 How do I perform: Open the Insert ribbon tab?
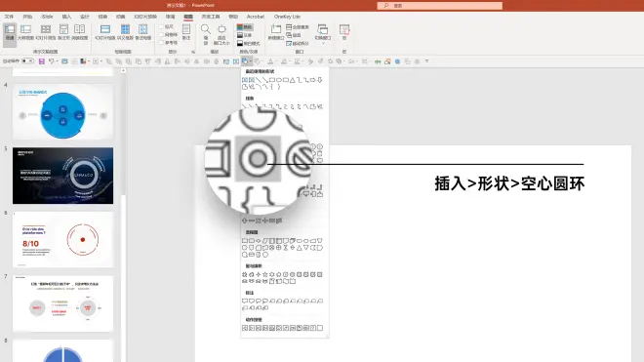(66, 17)
